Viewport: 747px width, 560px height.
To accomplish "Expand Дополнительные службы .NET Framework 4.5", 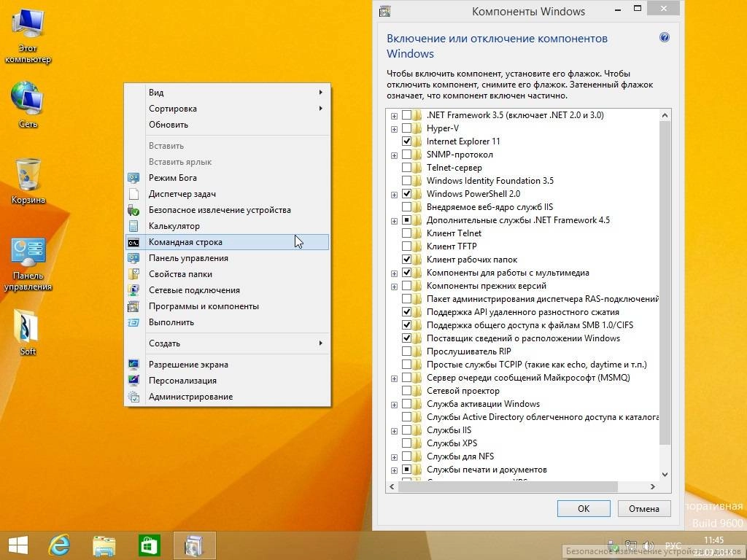I will pyautogui.click(x=394, y=222).
